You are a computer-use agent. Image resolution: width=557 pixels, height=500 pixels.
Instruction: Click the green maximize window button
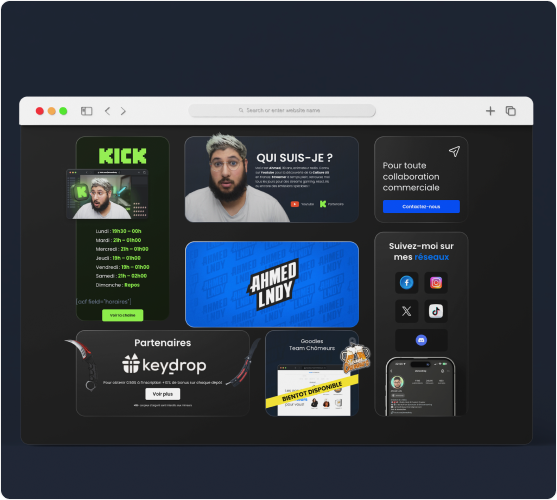point(63,111)
